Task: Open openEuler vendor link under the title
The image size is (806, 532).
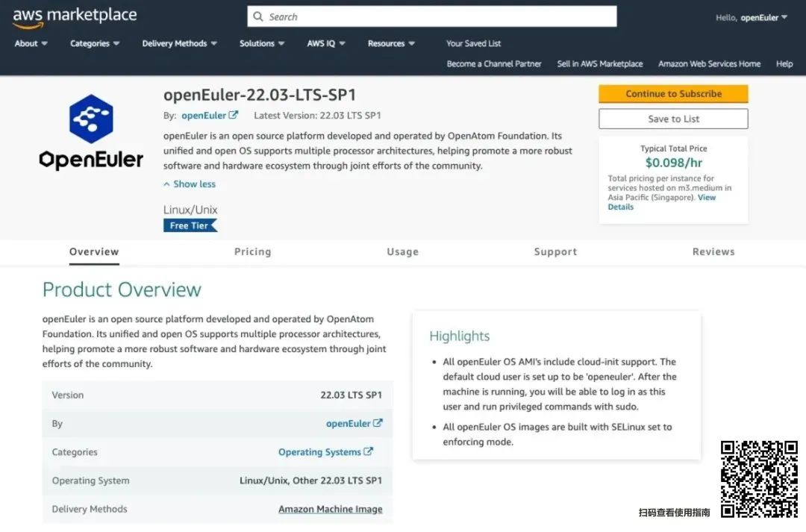Action: tap(204, 115)
